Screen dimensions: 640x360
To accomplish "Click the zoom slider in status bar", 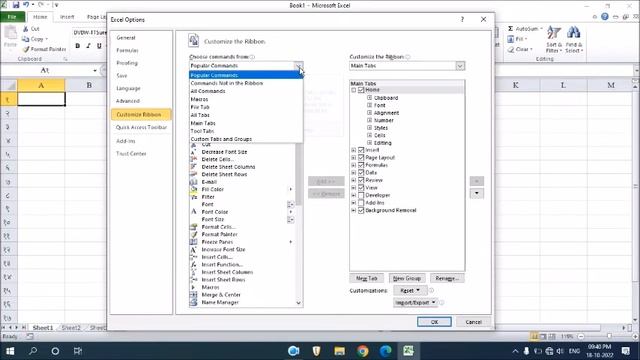I will tap(609, 336).
